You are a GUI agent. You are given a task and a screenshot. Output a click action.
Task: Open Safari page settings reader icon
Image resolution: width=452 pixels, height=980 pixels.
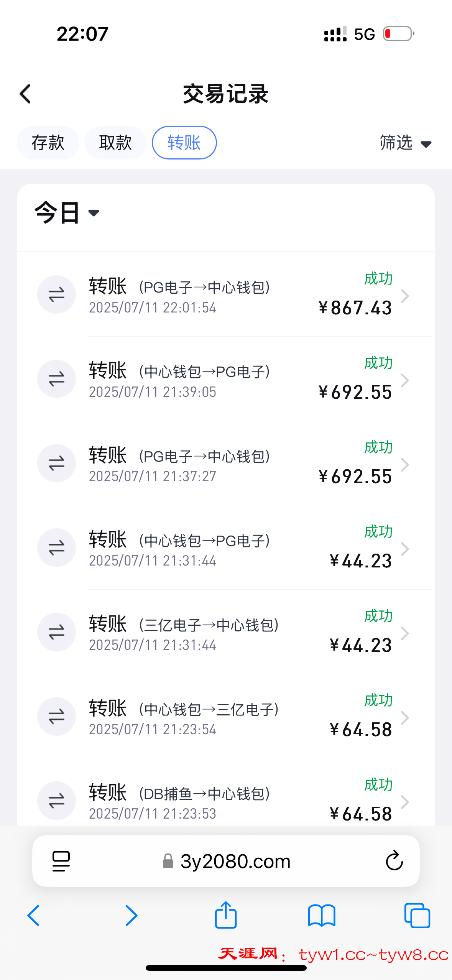pyautogui.click(x=61, y=861)
